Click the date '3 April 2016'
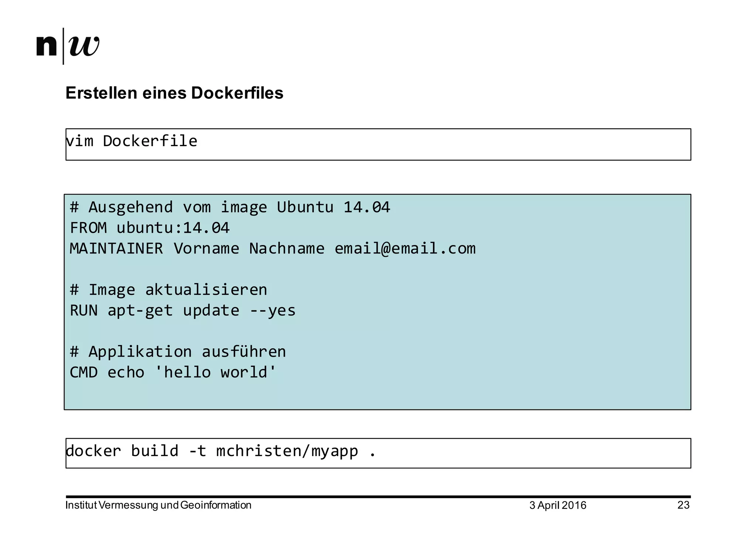Image resolution: width=756 pixels, height=534 pixels. (x=558, y=506)
